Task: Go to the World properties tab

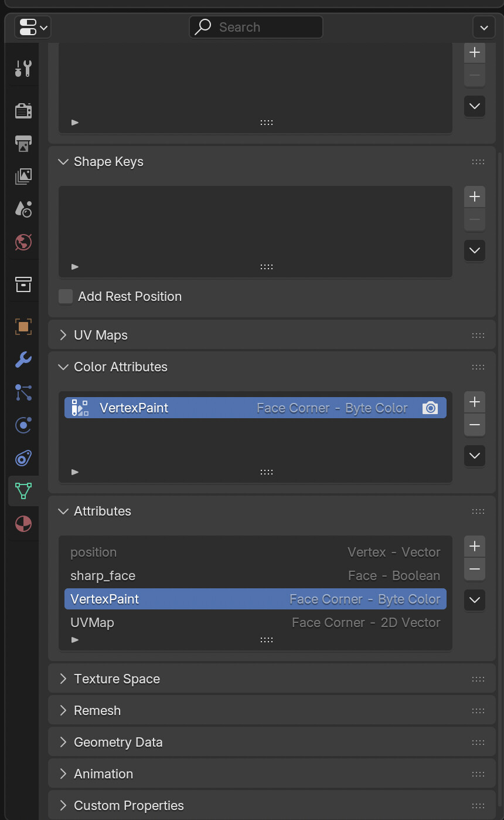Action: point(23,242)
